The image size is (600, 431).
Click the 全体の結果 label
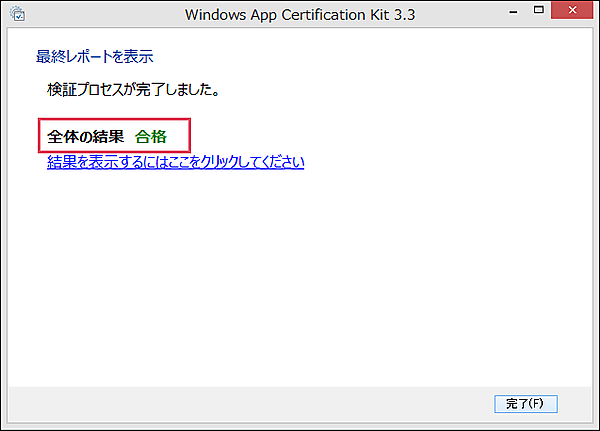pos(85,137)
